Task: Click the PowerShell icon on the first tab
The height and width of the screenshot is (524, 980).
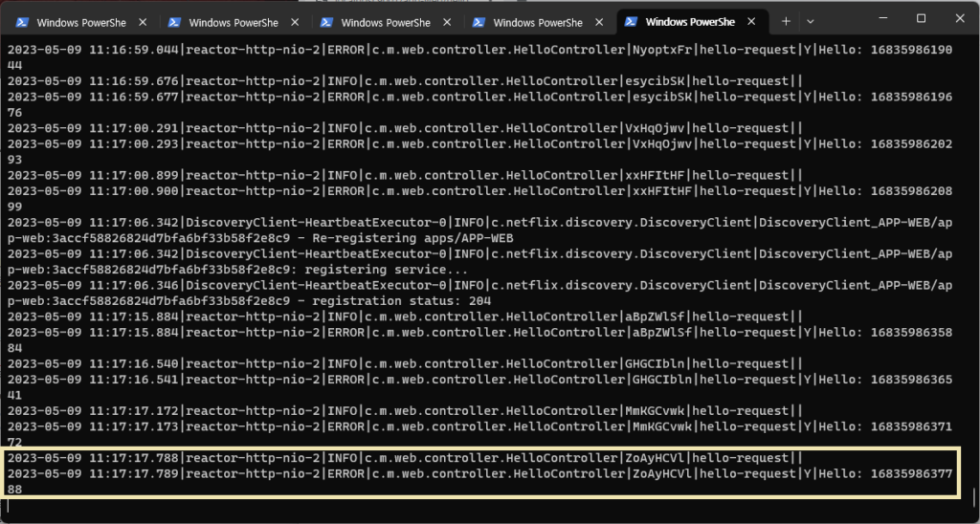Action: [22, 22]
